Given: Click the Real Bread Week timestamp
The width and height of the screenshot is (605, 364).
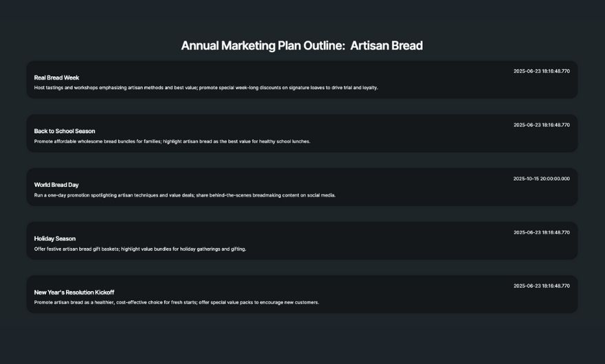Looking at the screenshot, I should coord(541,71).
